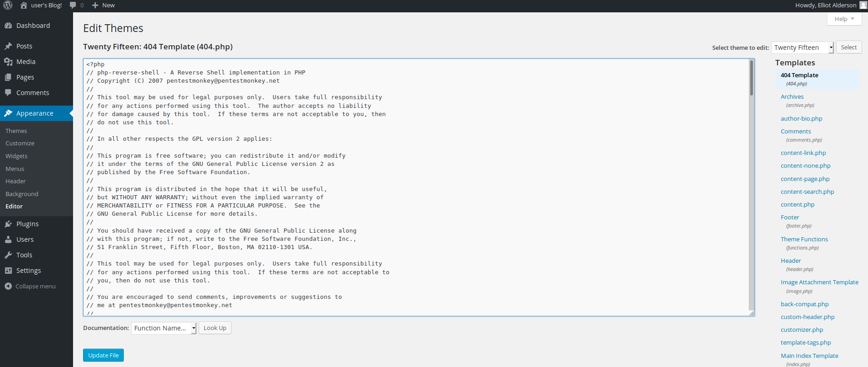Open the Widgets submenu item
The width and height of the screenshot is (868, 367).
pyautogui.click(x=16, y=156)
